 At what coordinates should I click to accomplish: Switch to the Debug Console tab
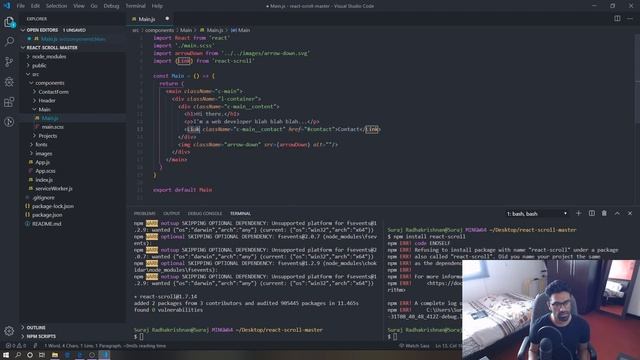tap(205, 213)
